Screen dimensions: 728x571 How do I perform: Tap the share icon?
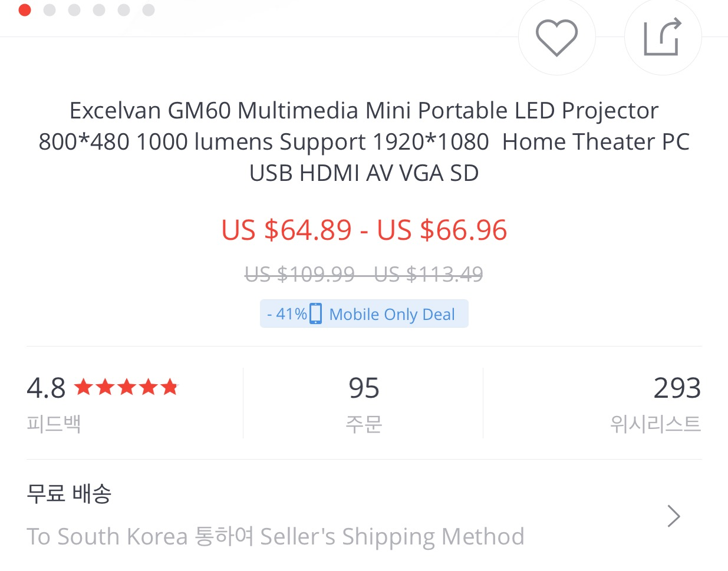click(663, 37)
